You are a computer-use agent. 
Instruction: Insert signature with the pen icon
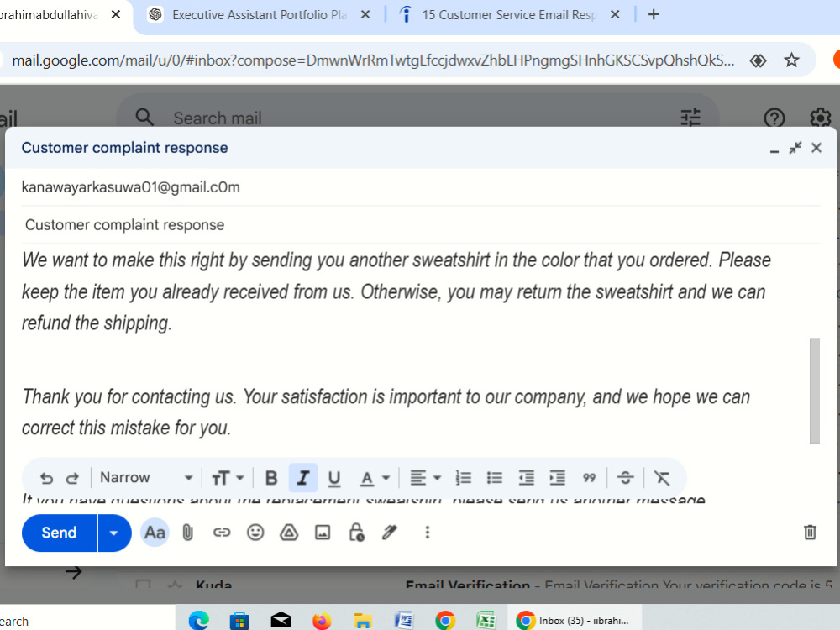(x=390, y=533)
